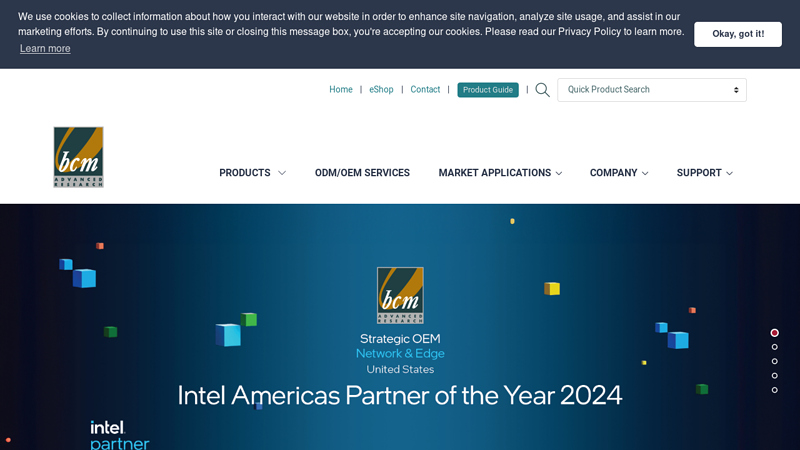Go to the Home link
Image resolution: width=800 pixels, height=450 pixels.
click(x=341, y=89)
